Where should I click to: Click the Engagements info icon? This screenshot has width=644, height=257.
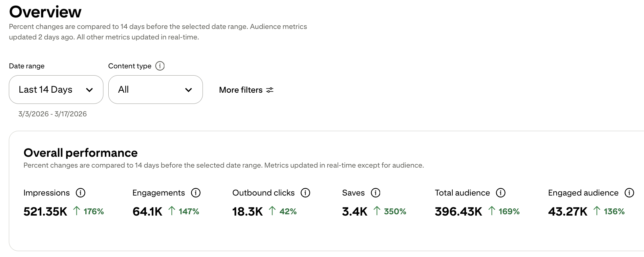click(196, 193)
